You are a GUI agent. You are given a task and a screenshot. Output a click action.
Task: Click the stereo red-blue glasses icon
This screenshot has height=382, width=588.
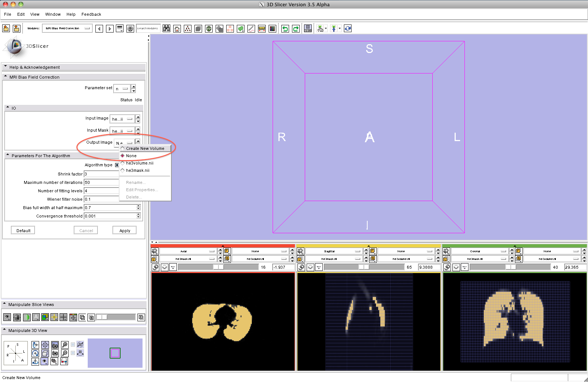coord(64,362)
